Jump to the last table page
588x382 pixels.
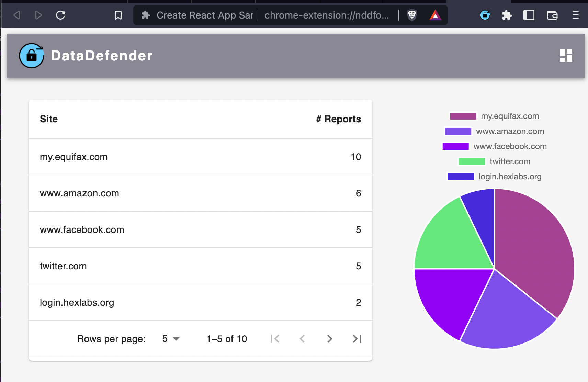click(x=357, y=339)
